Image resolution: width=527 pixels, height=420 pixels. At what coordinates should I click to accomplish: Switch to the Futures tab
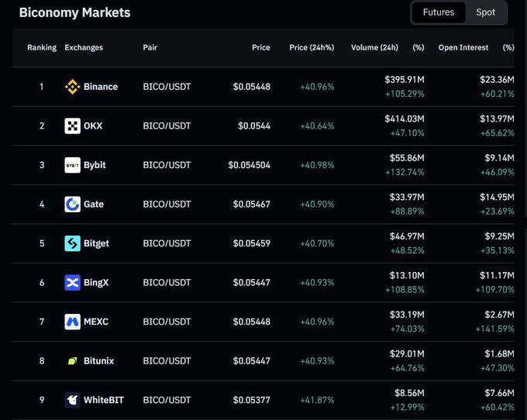click(439, 12)
